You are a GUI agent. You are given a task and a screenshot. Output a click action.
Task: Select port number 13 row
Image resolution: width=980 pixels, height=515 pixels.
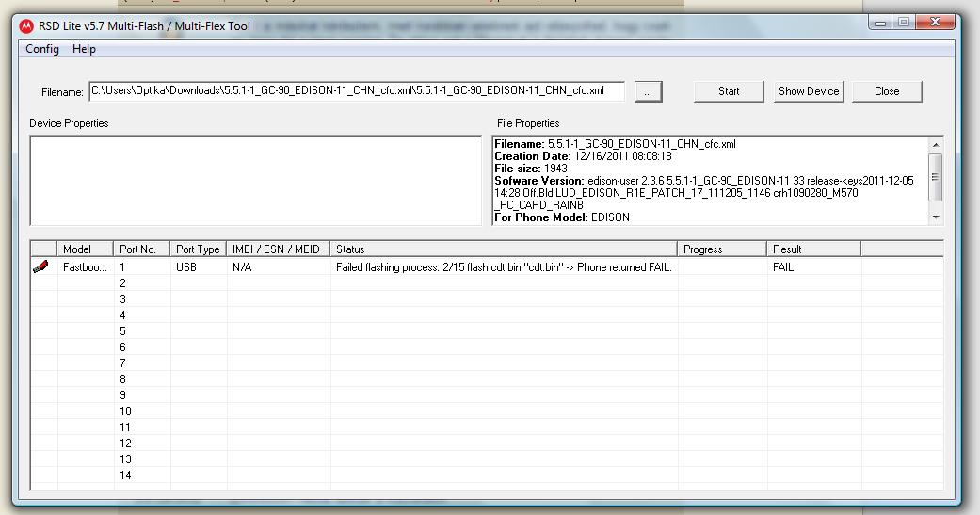(x=487, y=459)
